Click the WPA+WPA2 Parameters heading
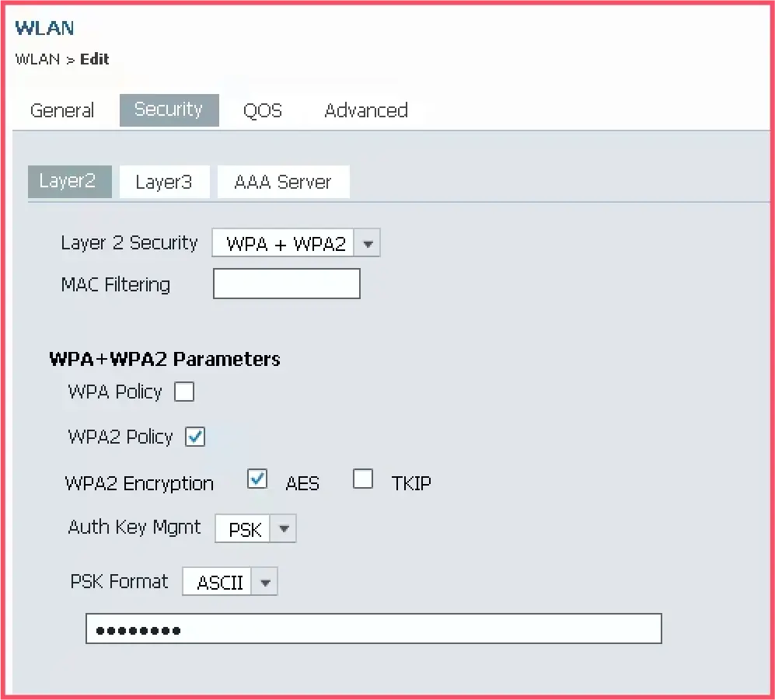This screenshot has width=775, height=700. pos(164,359)
